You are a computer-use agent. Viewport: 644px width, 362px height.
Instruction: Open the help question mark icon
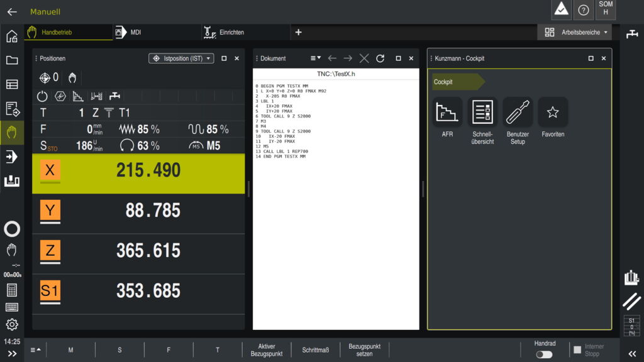click(x=583, y=10)
